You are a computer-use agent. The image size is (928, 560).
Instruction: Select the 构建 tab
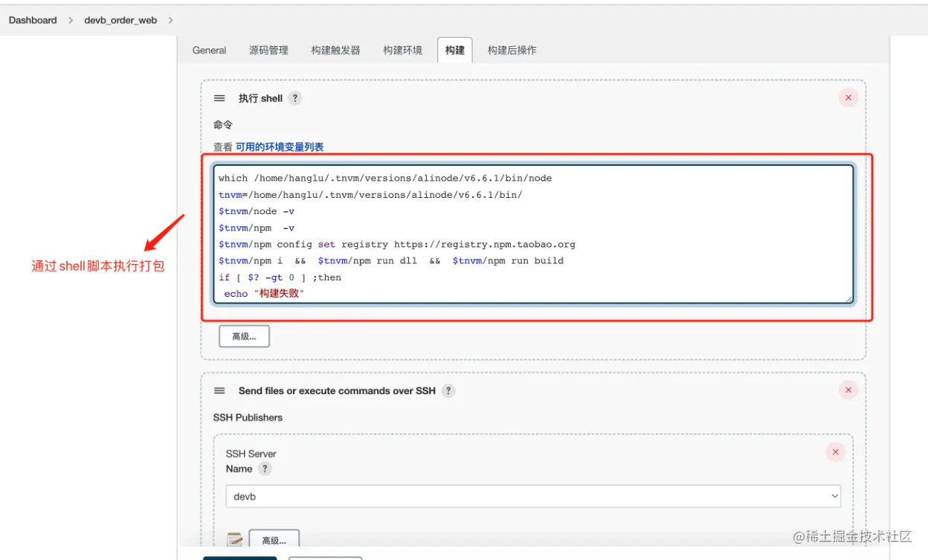[x=454, y=51]
